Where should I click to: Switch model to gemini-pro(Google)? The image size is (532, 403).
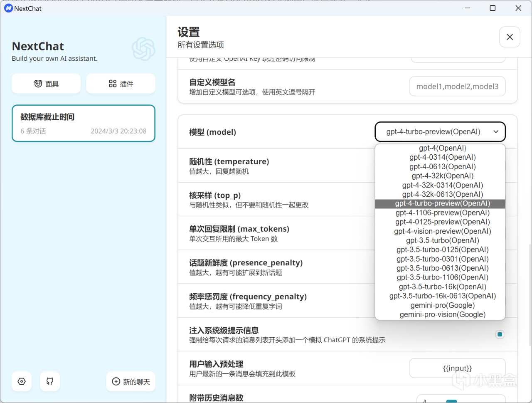(x=440, y=305)
